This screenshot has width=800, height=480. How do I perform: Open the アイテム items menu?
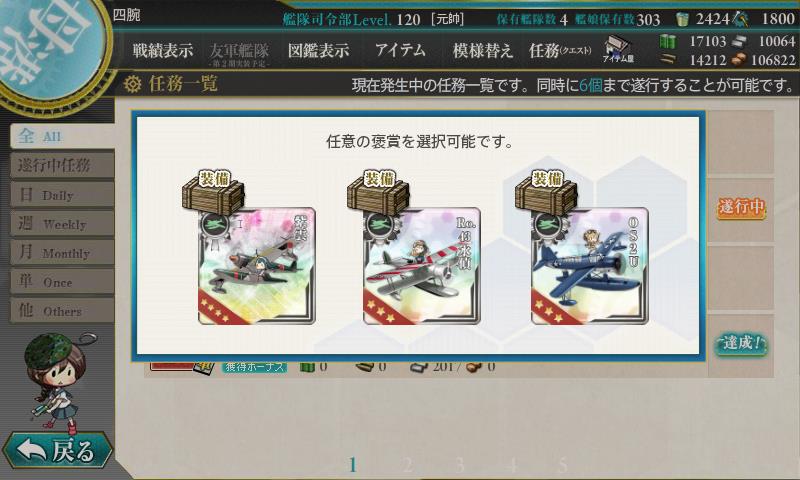click(x=400, y=50)
